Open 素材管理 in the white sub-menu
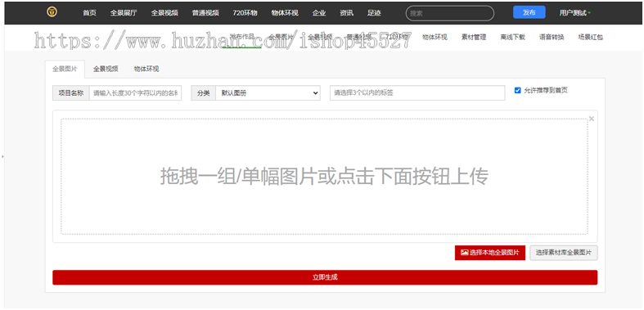Viewport: 644px width, 310px height. pos(474,37)
